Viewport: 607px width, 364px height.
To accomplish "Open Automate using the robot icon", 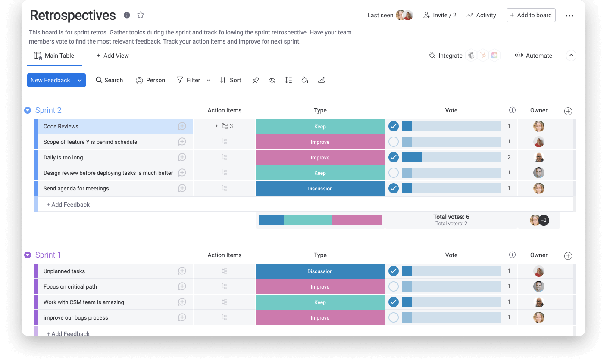I will [519, 56].
